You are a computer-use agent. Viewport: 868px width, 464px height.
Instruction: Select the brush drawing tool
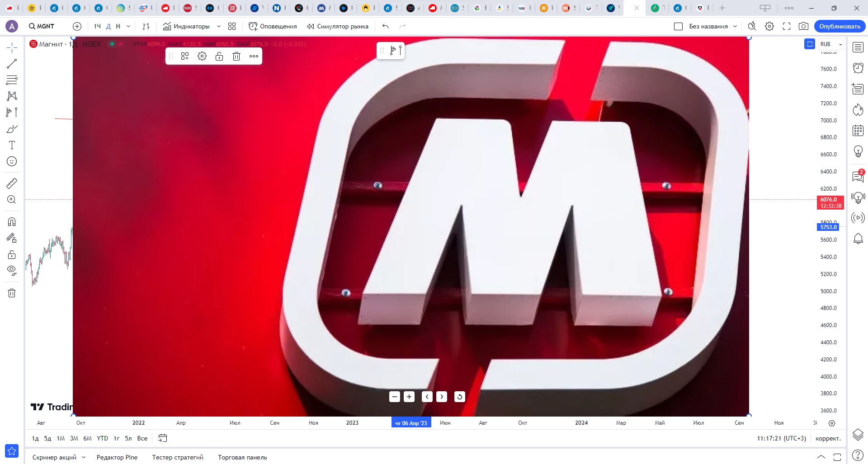(12, 129)
